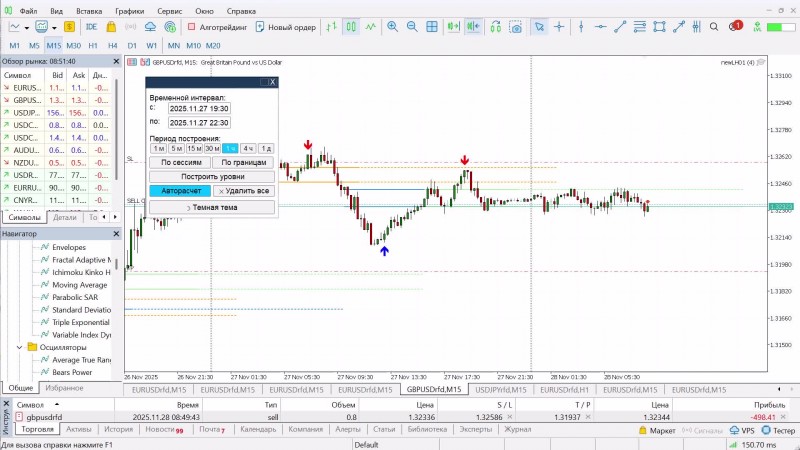Switch chart to candlestick mode

(x=351, y=27)
